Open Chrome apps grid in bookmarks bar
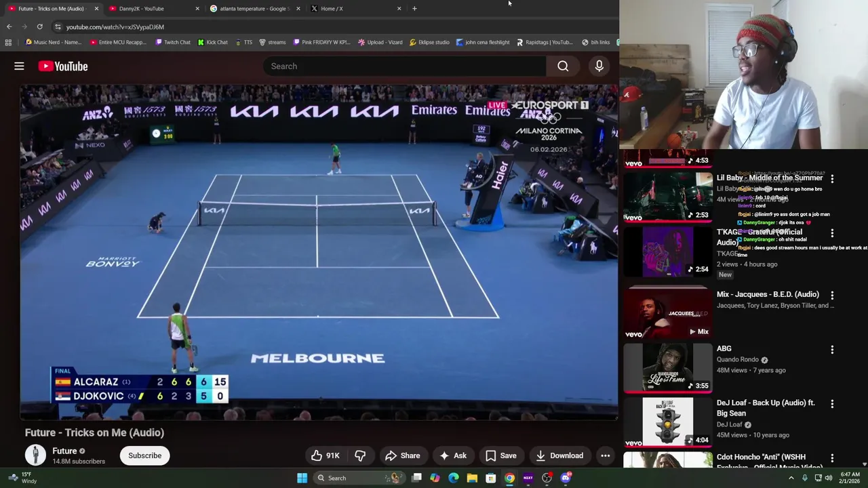The image size is (868, 488). pos(8,42)
